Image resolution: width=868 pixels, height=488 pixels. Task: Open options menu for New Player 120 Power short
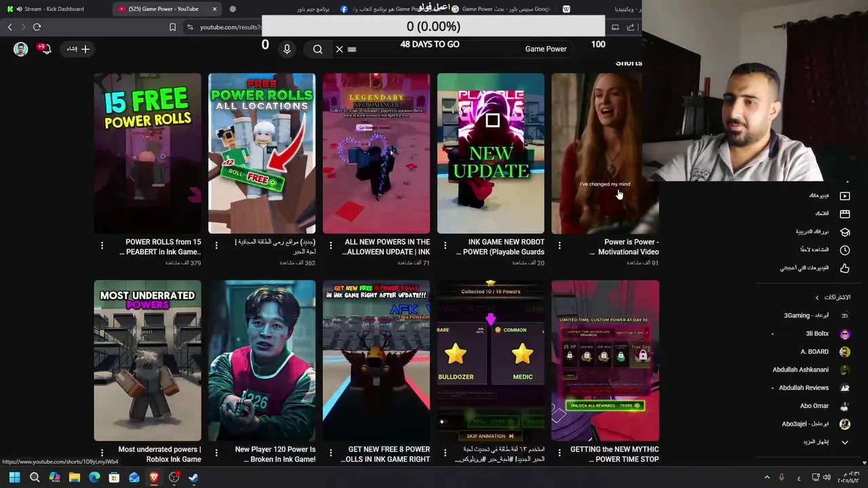click(216, 453)
